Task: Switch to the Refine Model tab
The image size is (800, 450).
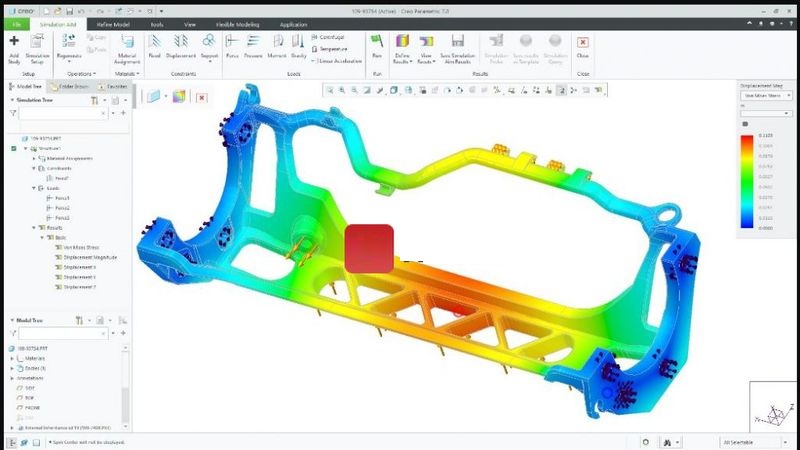Action: coord(113,24)
